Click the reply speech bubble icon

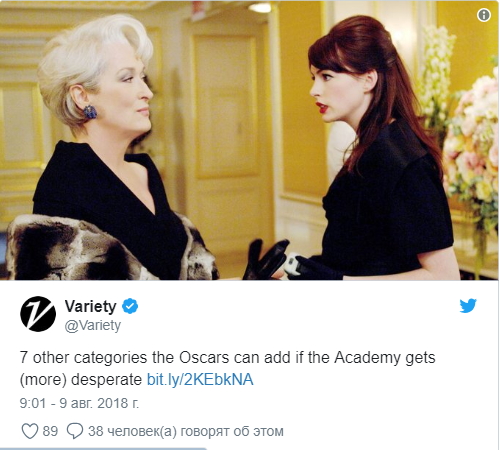75,431
